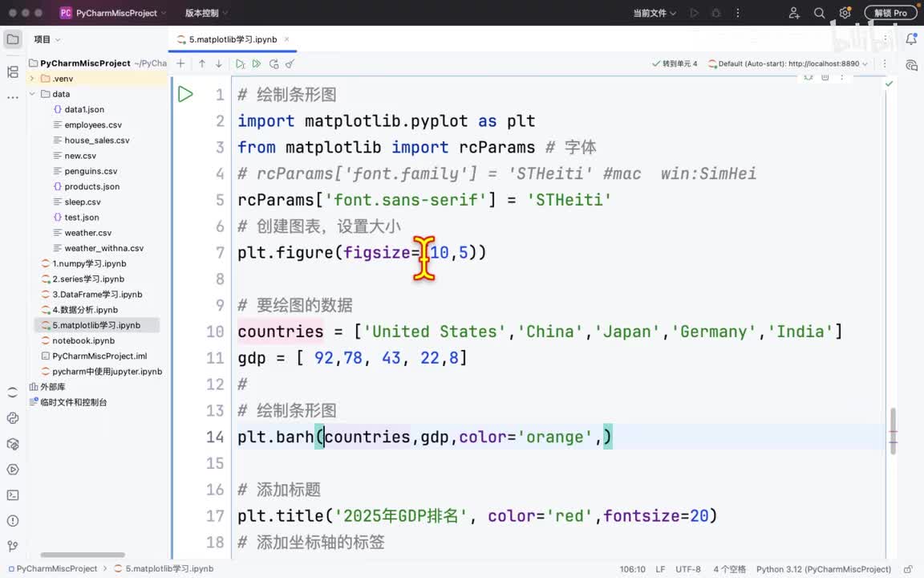Screen dimensions: 924x578
Task: Click LF line separator in status bar
Action: point(661,569)
